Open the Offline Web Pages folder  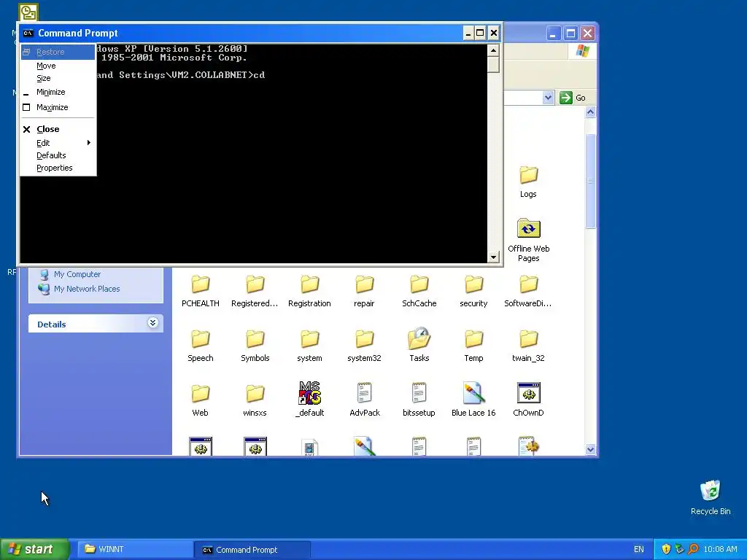528,241
